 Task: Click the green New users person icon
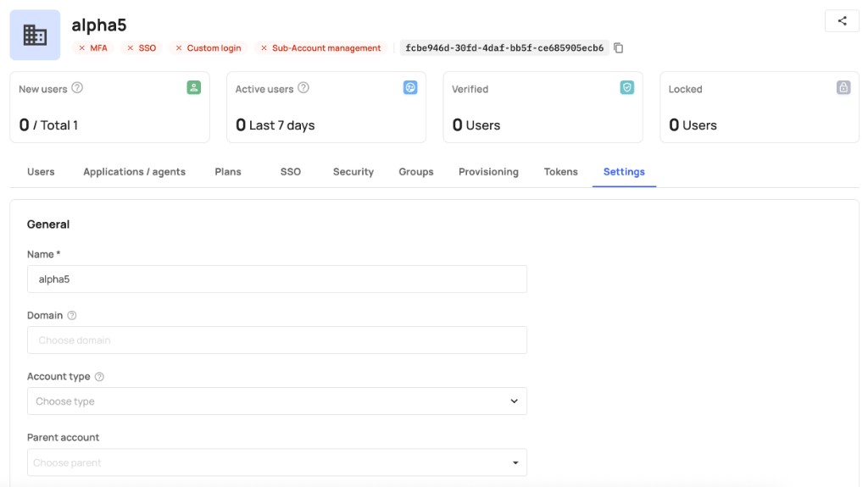(194, 87)
